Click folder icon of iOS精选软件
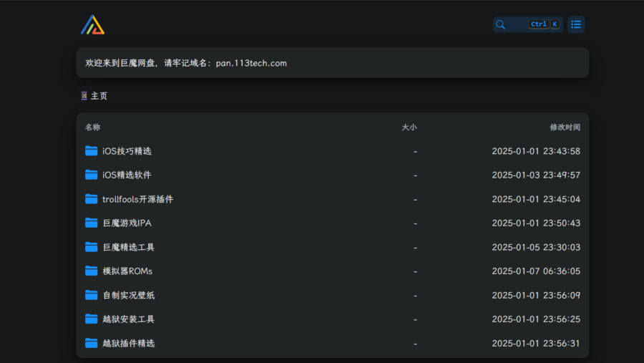 click(91, 175)
